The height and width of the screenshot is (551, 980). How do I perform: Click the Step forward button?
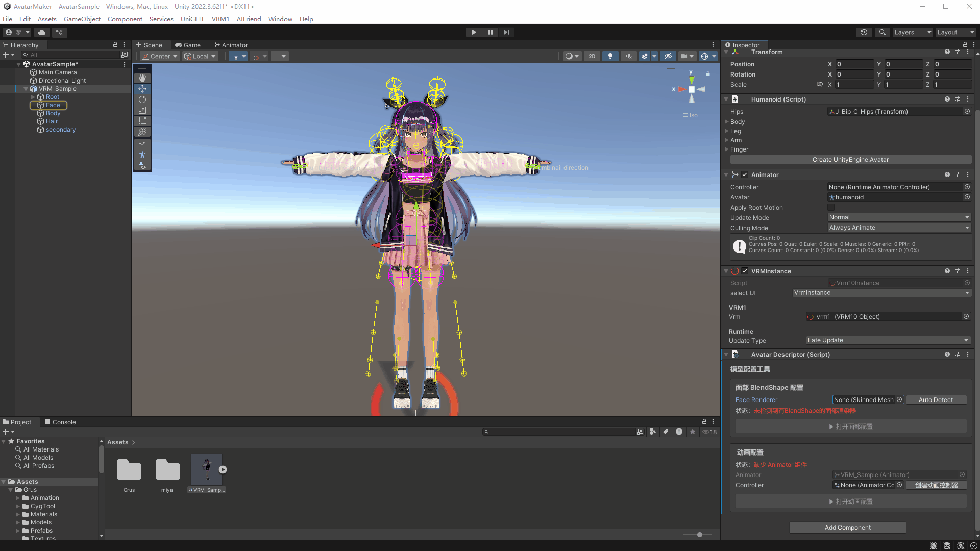[x=506, y=32]
